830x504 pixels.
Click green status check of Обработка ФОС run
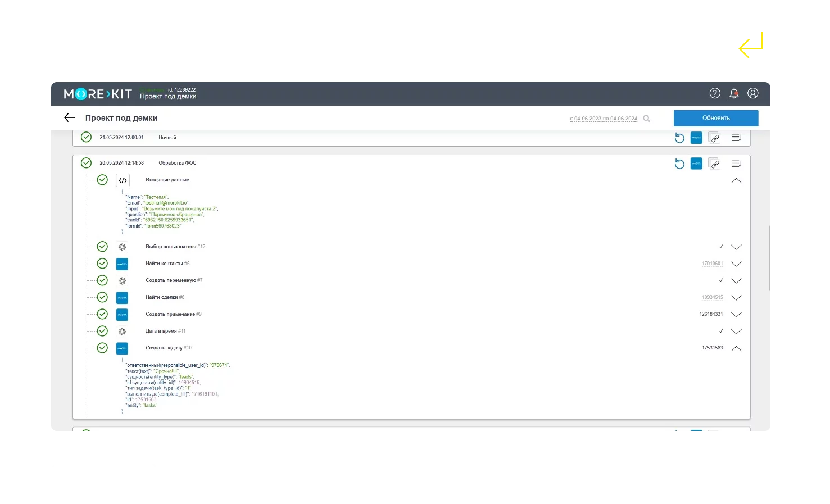(86, 163)
